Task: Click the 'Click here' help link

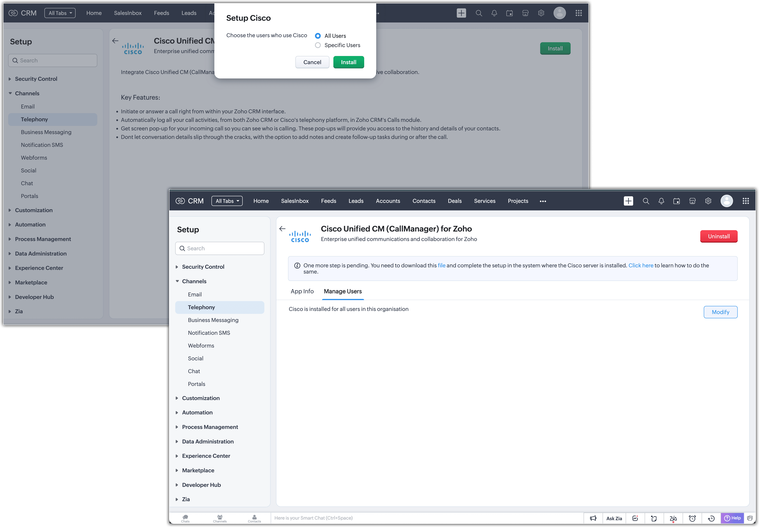Action: click(641, 265)
